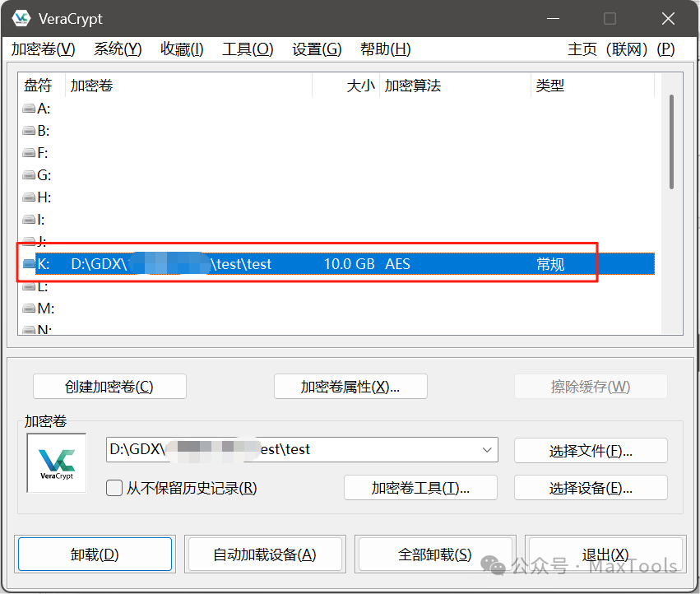The width and height of the screenshot is (700, 594).
Task: Click the drive icon next to M:
Action: (29, 309)
